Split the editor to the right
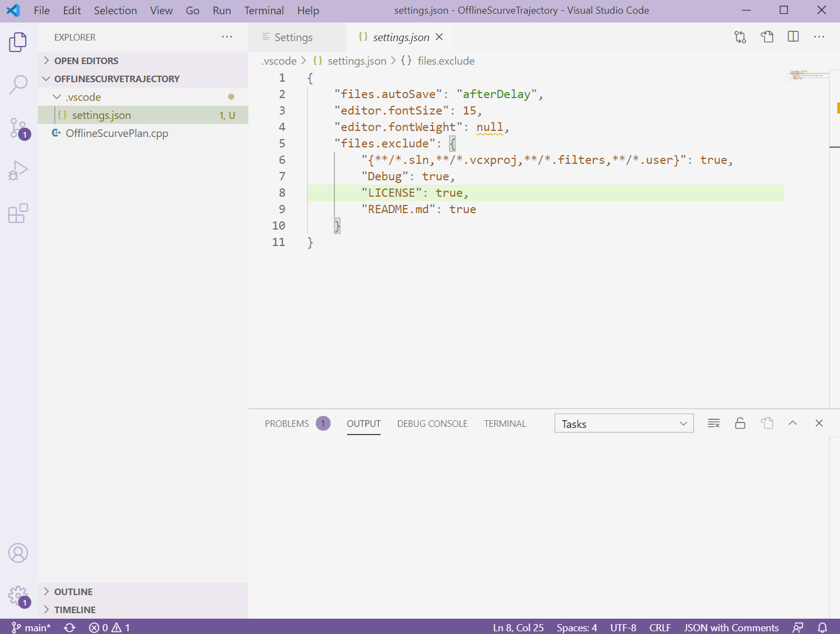Screen dimensions: 840x634 pyautogui.click(x=793, y=37)
